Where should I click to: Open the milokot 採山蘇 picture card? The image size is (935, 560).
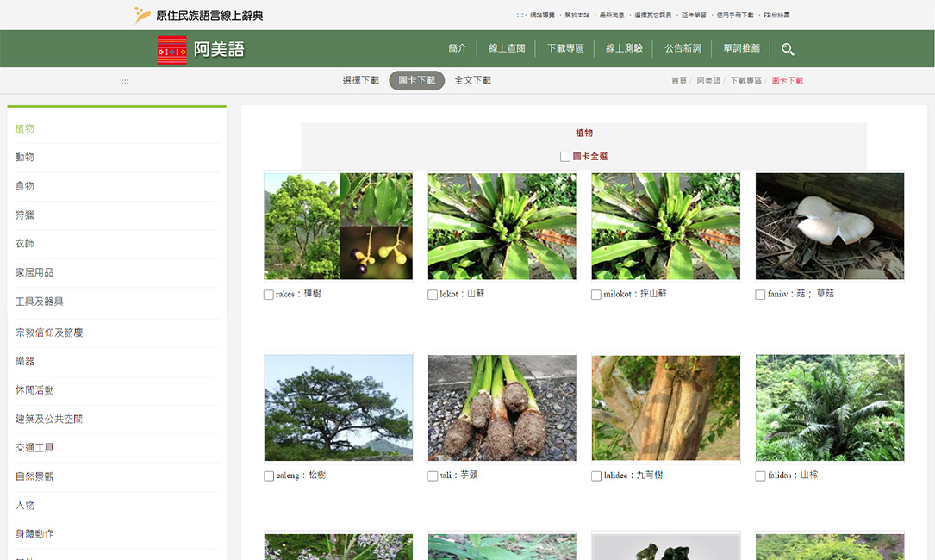(x=665, y=226)
